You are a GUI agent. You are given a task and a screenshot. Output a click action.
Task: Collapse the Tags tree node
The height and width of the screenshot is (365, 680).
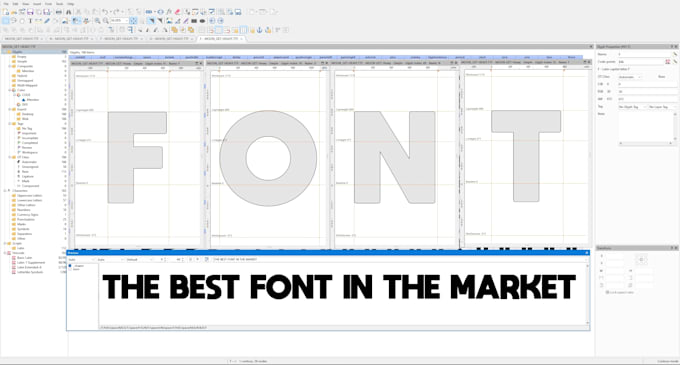point(10,124)
